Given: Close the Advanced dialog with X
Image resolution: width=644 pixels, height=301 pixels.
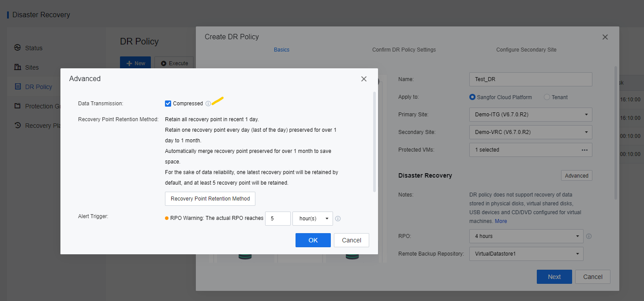Looking at the screenshot, I should point(364,79).
